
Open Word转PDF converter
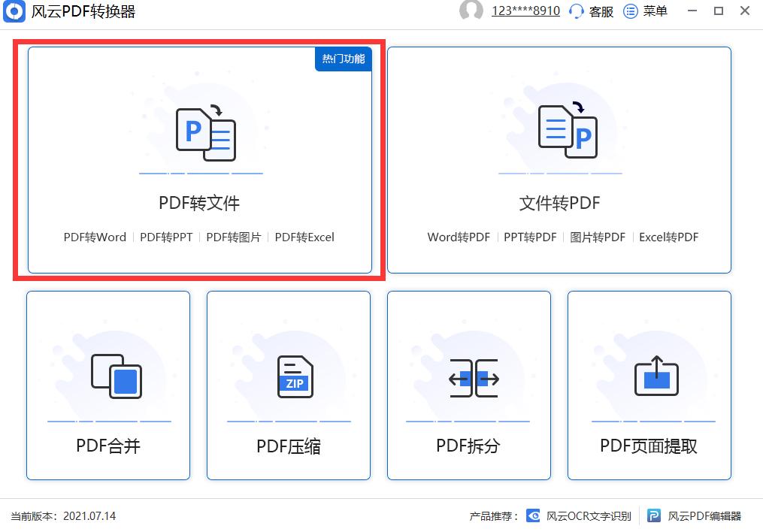[x=459, y=237]
